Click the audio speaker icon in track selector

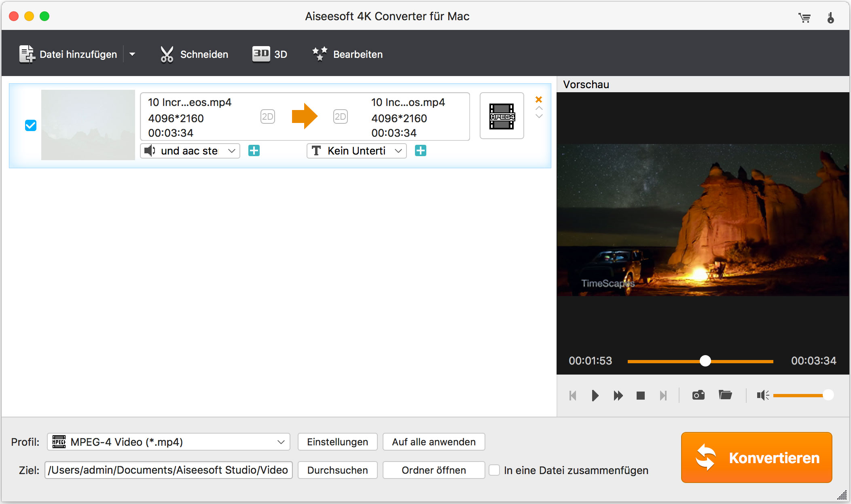[x=150, y=151]
